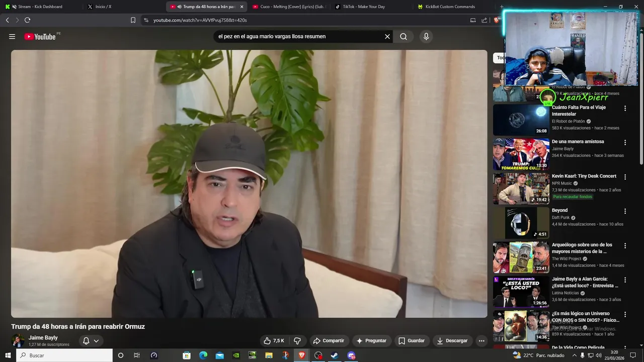Viewport: 644px width, 362px height.
Task: Click the Compartir button
Action: click(329, 341)
